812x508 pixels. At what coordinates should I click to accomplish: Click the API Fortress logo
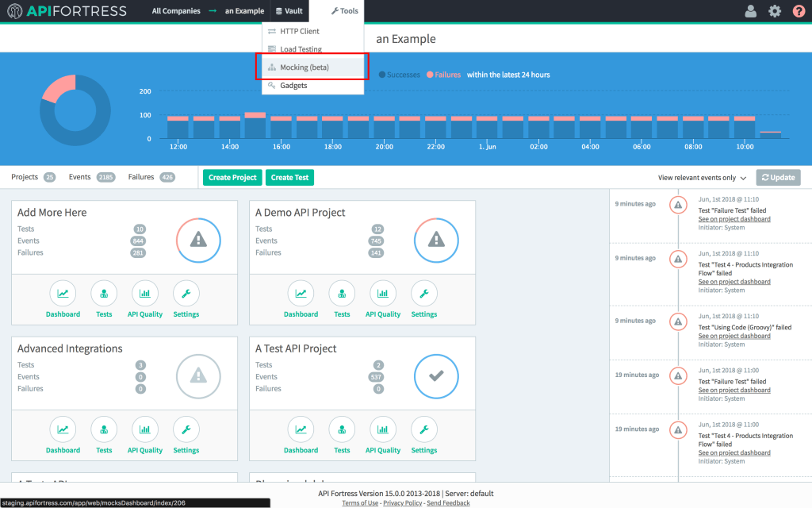click(67, 10)
